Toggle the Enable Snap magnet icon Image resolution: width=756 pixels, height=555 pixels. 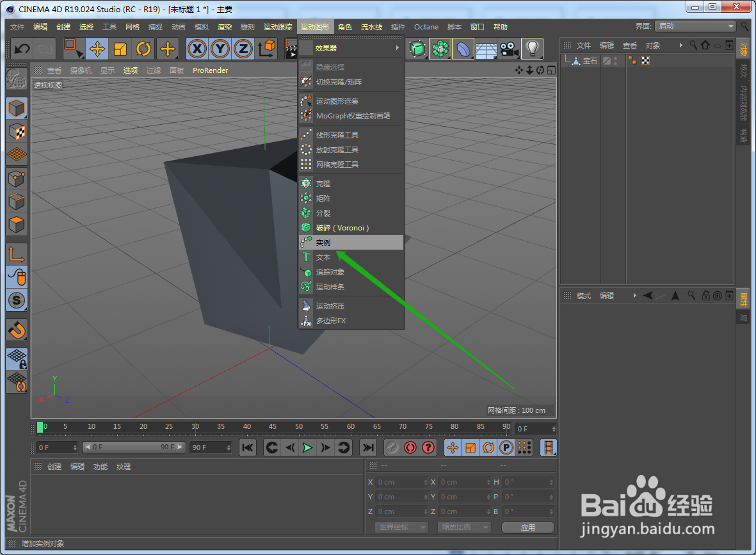coord(17,330)
